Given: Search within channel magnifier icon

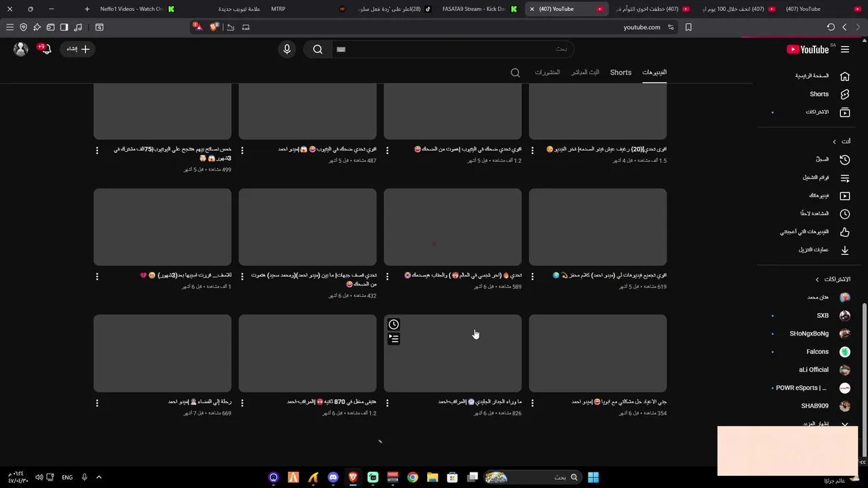Looking at the screenshot, I should coord(515,73).
